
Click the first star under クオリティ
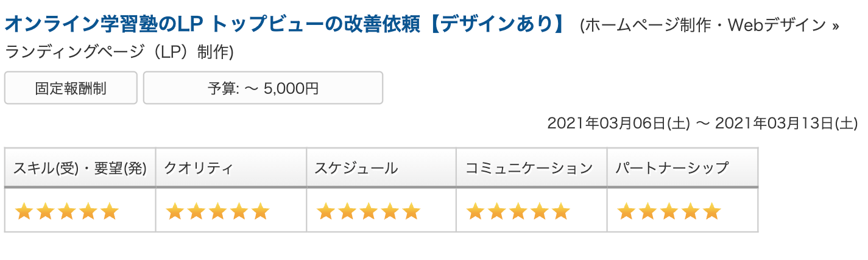click(x=175, y=211)
